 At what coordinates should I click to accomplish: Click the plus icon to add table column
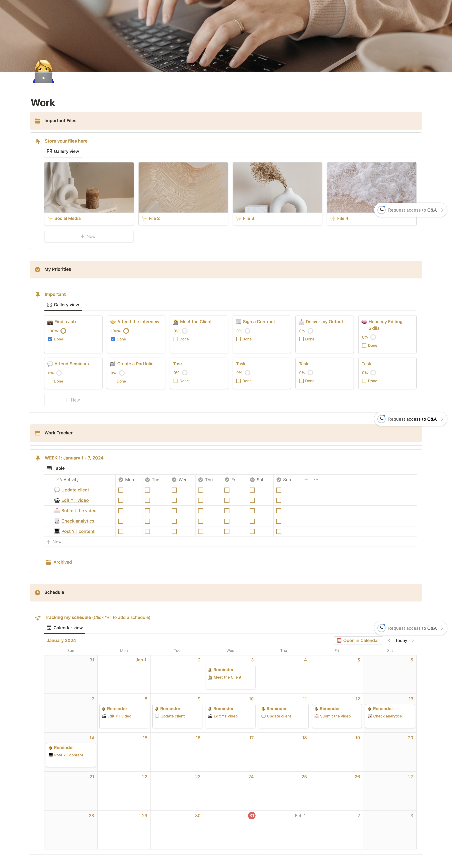coord(306,480)
